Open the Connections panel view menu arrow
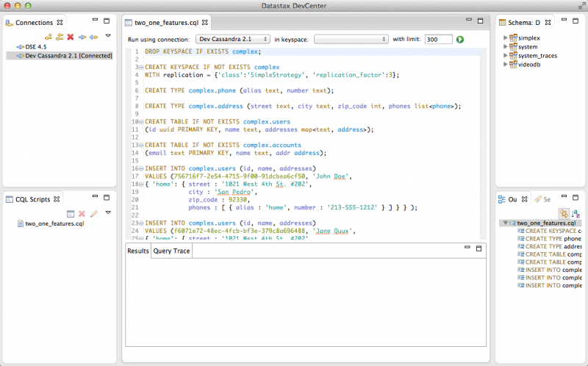This screenshot has height=366, width=588. click(108, 36)
